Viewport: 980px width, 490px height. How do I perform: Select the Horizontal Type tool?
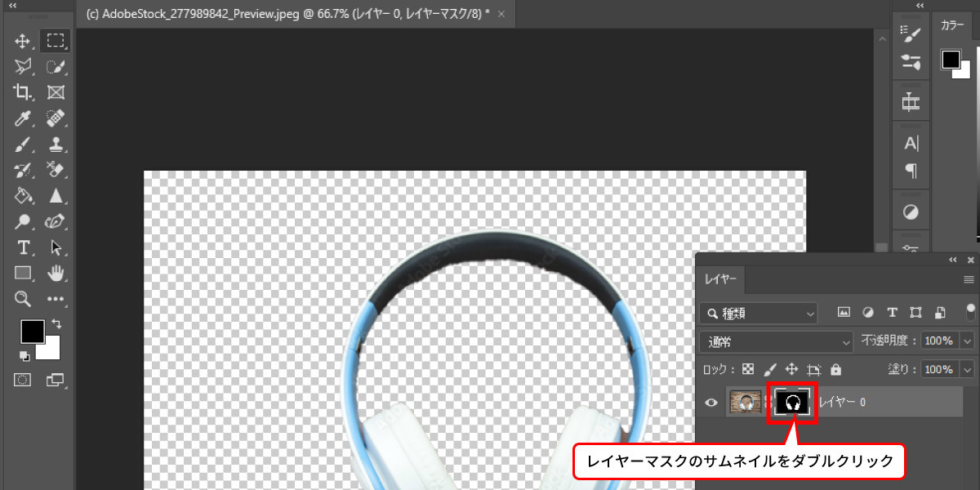[x=23, y=247]
